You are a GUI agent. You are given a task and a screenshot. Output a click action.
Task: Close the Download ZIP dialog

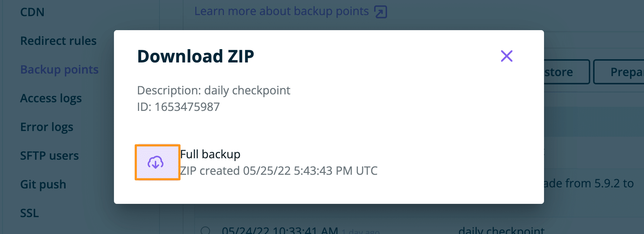tap(506, 56)
